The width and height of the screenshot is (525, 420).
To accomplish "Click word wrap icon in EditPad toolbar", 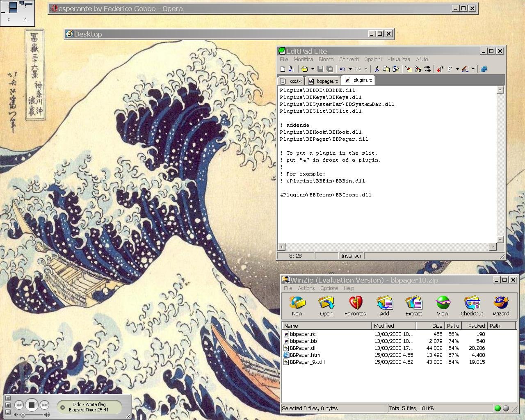I will click(440, 69).
